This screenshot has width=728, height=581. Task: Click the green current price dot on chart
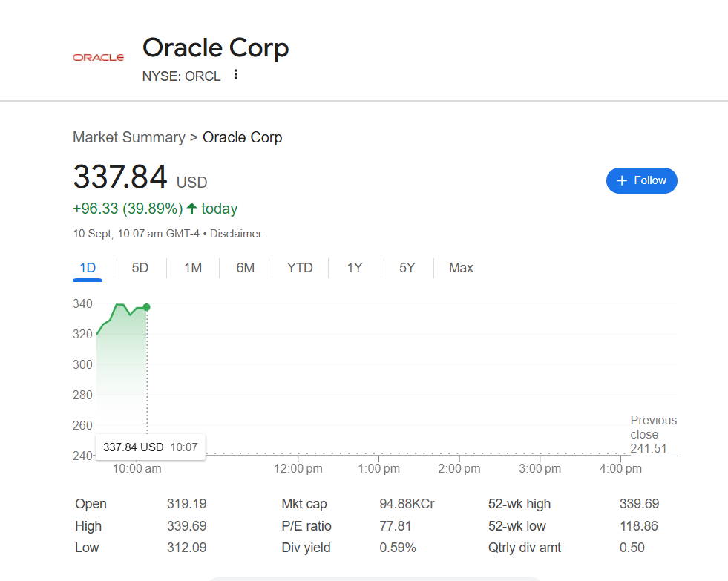tap(147, 307)
